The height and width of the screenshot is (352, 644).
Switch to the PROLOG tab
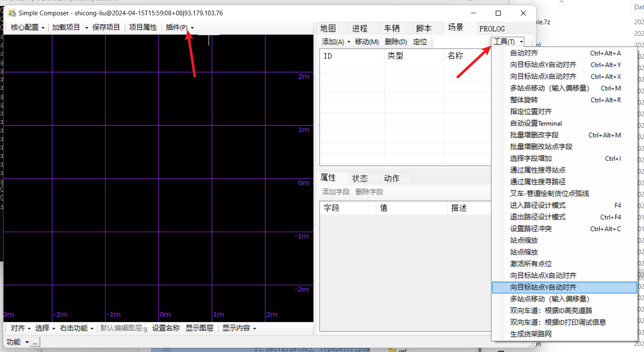click(x=492, y=29)
